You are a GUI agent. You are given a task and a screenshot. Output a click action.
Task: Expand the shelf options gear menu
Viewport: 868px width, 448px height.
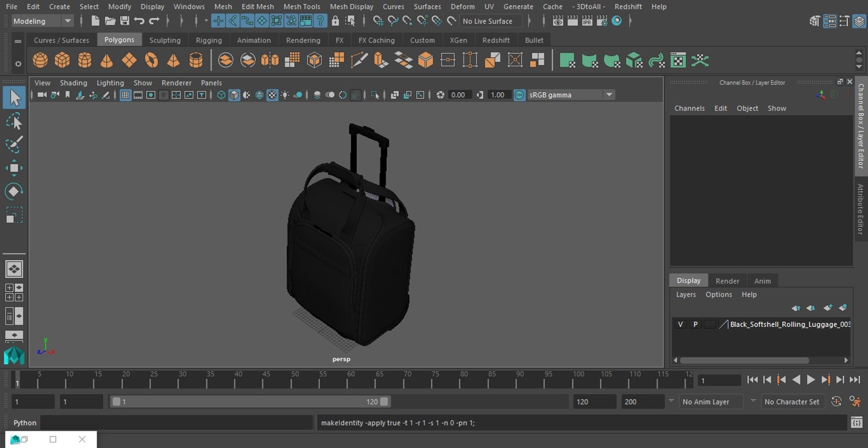coord(18,64)
